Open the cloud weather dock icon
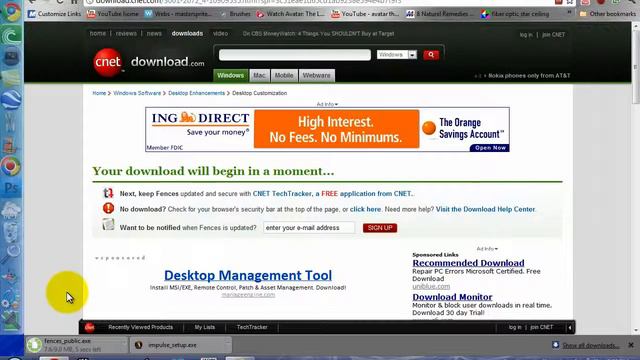Image resolution: width=640 pixels, height=360 pixels. pos(11,210)
